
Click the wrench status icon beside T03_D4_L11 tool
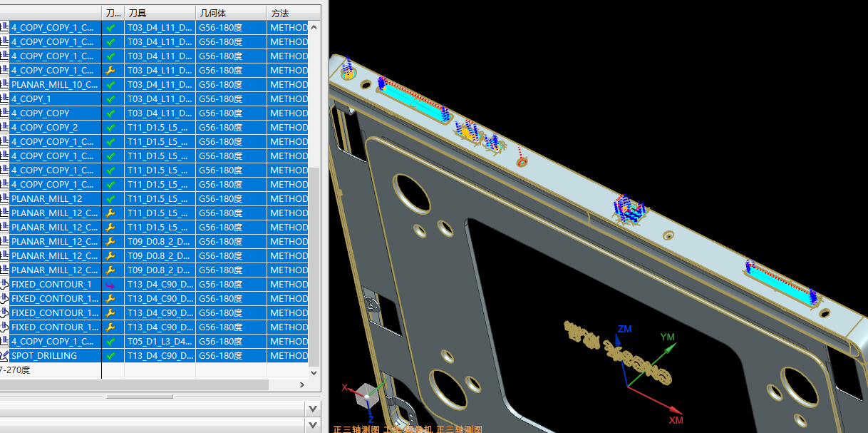110,70
